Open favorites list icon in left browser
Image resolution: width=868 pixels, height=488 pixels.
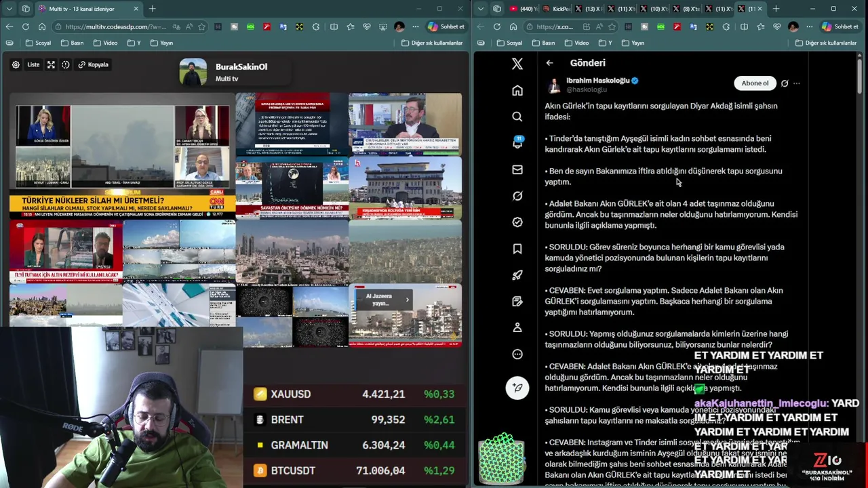pos(351,26)
